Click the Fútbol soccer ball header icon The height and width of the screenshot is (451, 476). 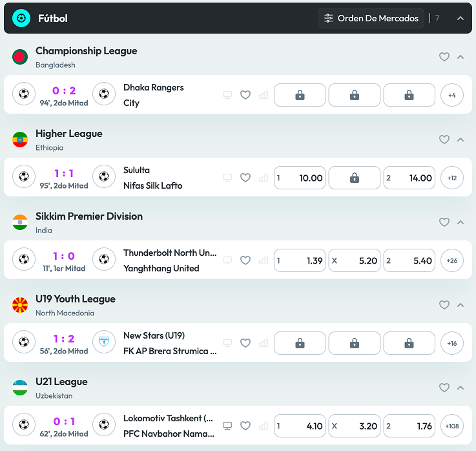(x=21, y=18)
